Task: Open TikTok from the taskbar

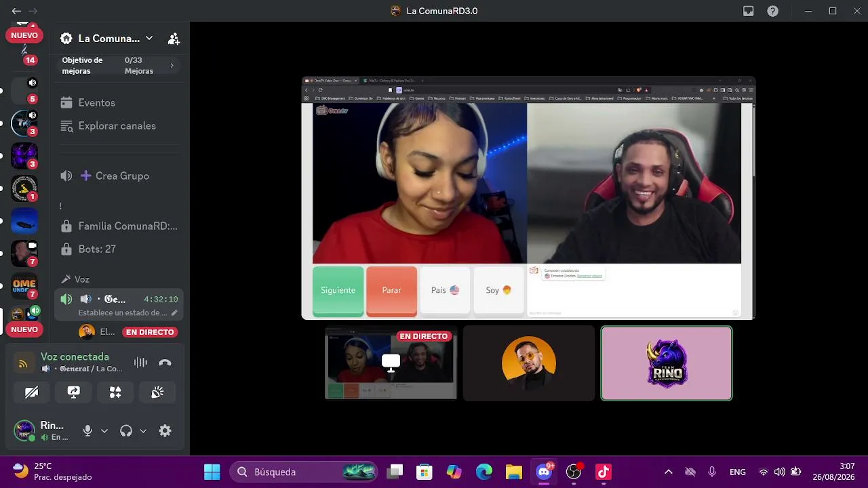Action: [604, 472]
